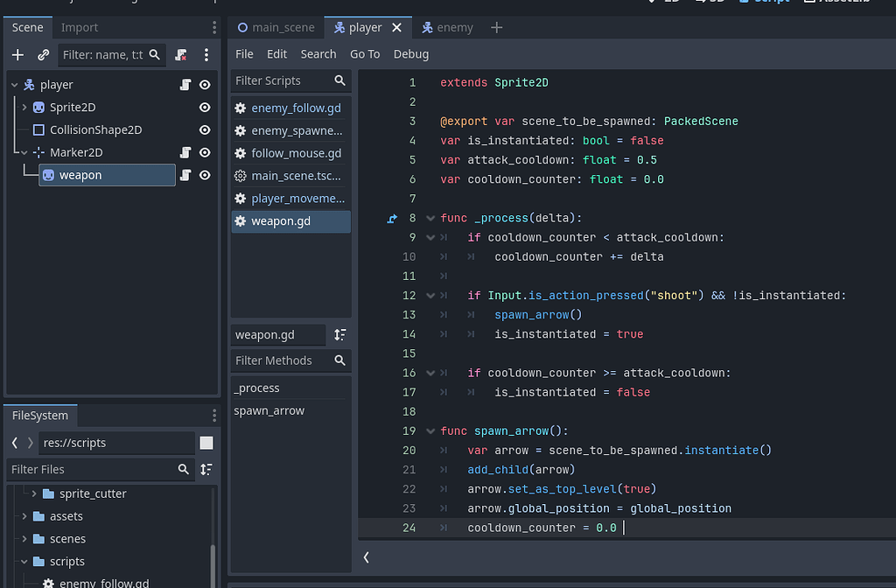Open the Search menu
Viewport: 896px width, 588px height.
point(318,53)
